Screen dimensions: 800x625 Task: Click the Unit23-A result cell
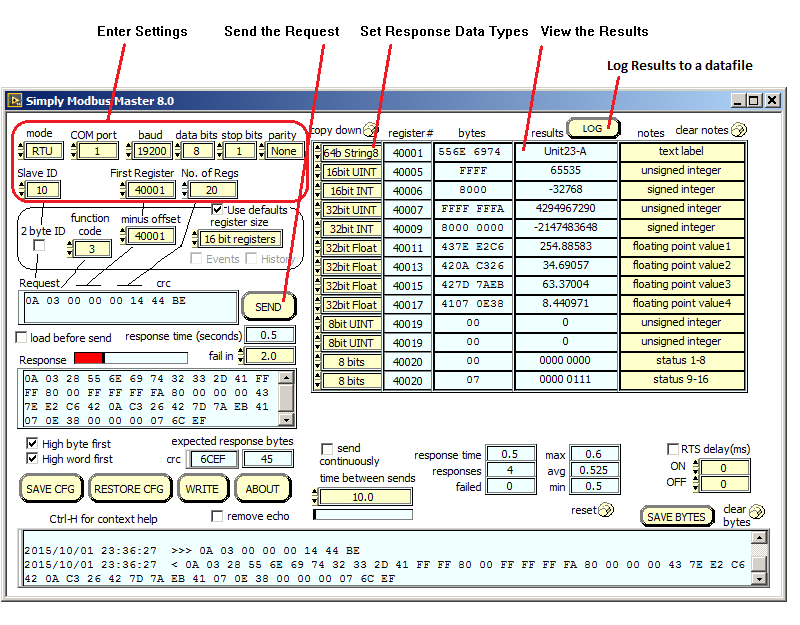coord(565,152)
